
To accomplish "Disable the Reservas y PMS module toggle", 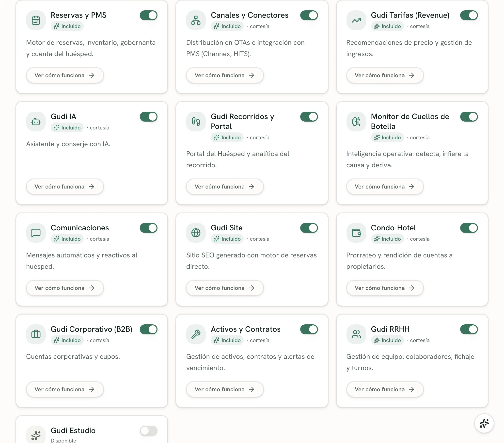I will [x=149, y=15].
